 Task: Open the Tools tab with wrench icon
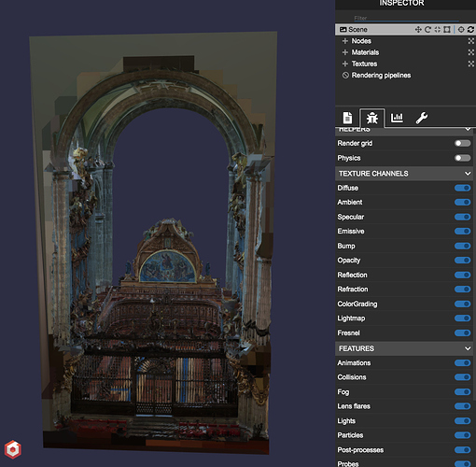[422, 118]
